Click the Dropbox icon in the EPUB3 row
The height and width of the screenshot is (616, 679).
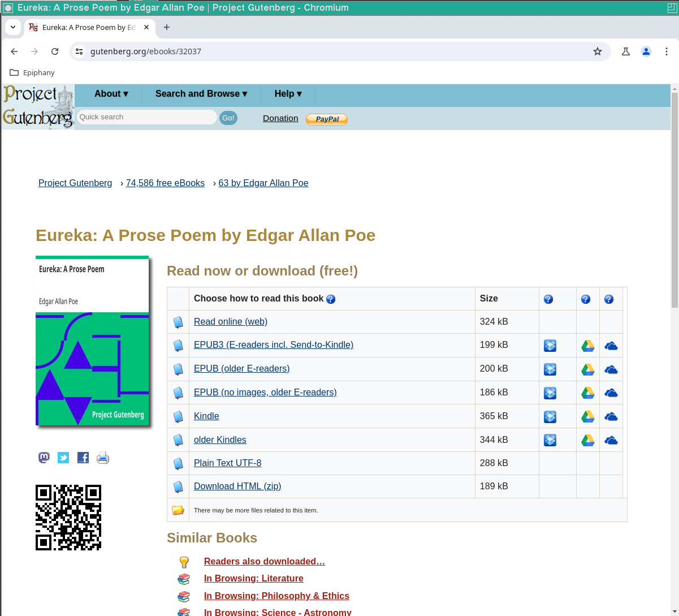[550, 346]
